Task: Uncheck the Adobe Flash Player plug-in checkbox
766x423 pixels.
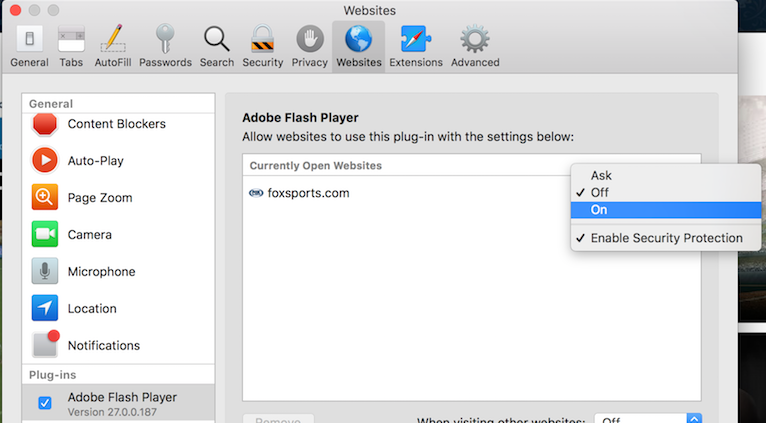Action: click(x=44, y=403)
